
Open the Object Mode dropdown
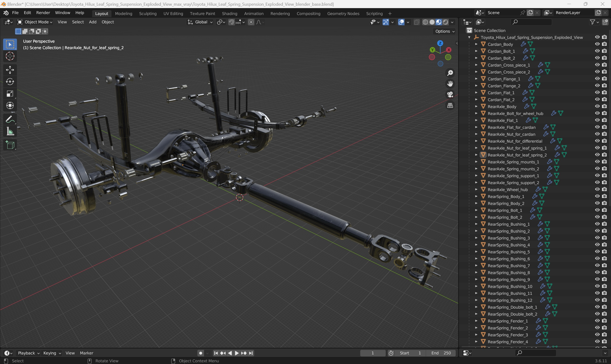(35, 22)
